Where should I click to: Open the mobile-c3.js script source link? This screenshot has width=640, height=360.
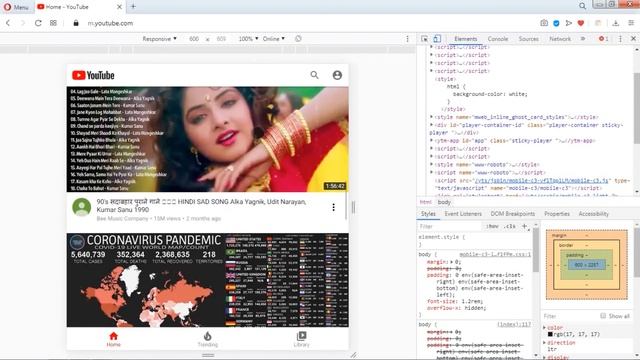click(x=541, y=180)
